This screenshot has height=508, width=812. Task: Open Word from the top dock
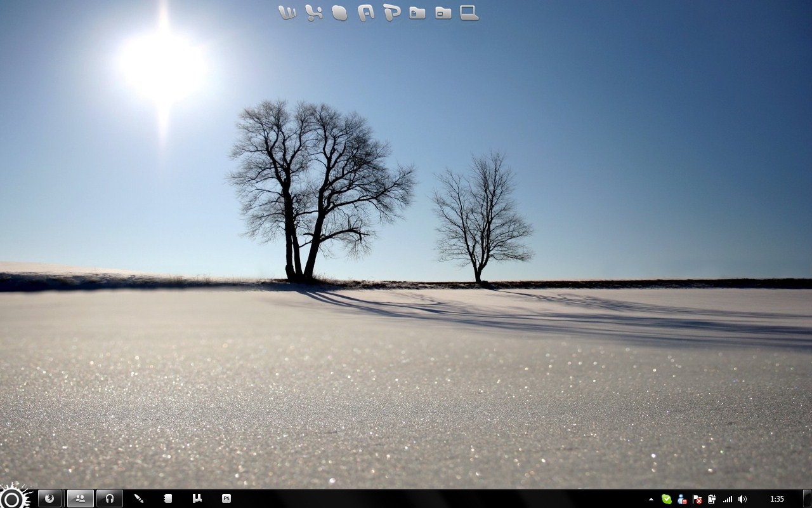click(x=287, y=13)
